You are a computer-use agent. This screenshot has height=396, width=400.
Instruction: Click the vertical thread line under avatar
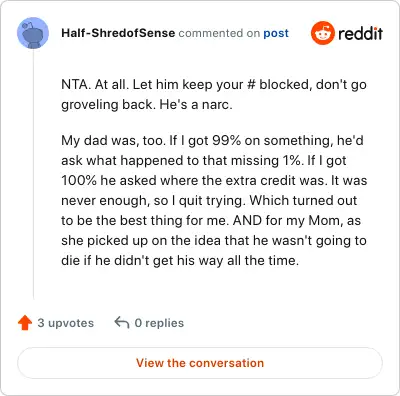coord(33,175)
